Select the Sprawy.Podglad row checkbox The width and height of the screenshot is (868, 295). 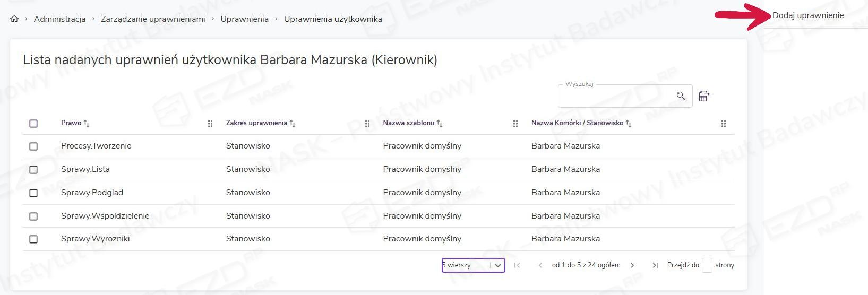tap(33, 193)
